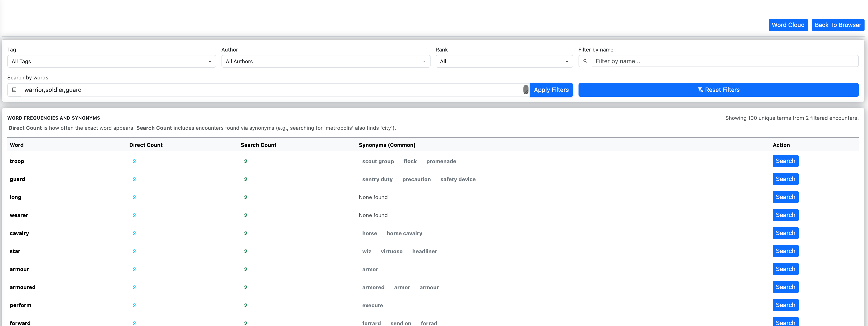Viewport: 868px width, 326px height.
Task: Expand the Author dropdown
Action: pyautogui.click(x=325, y=61)
